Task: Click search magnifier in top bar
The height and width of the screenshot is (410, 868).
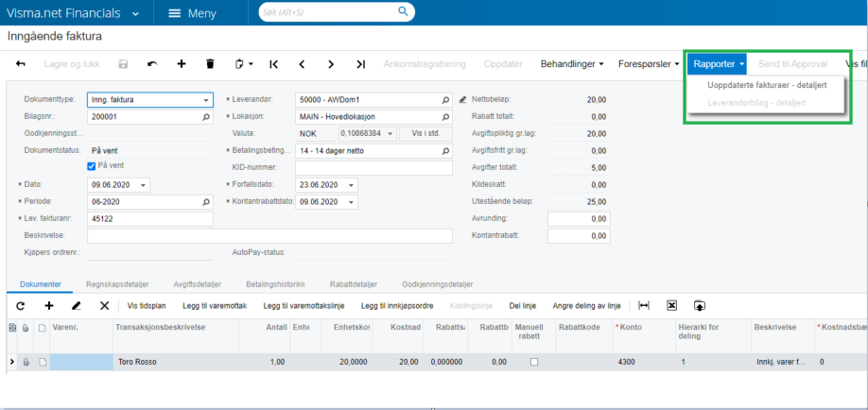Action: tap(403, 11)
